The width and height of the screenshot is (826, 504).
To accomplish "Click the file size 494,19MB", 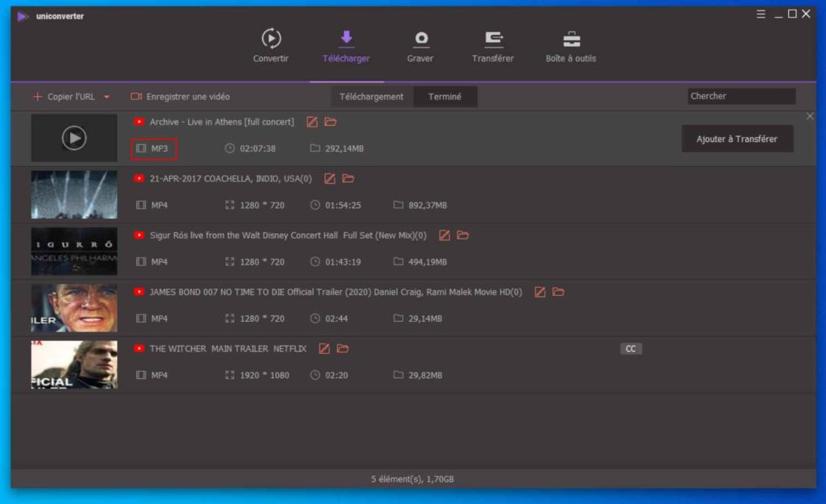I will pyautogui.click(x=428, y=262).
